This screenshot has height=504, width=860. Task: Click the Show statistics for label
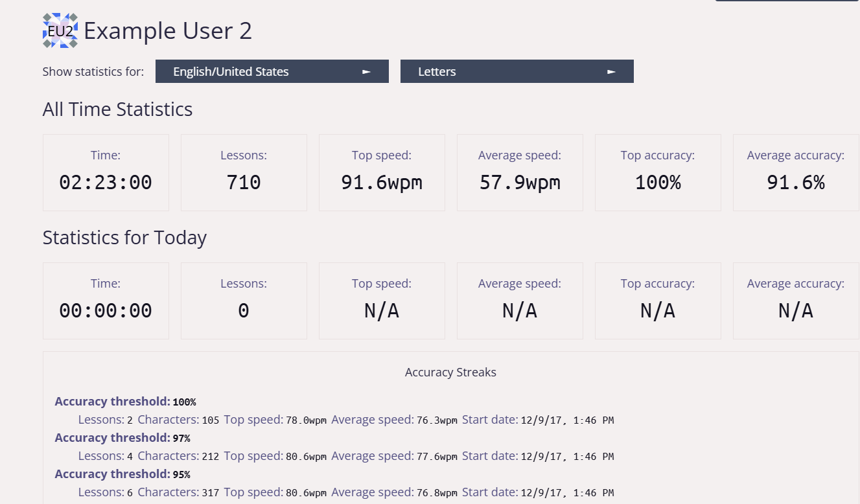pos(93,71)
